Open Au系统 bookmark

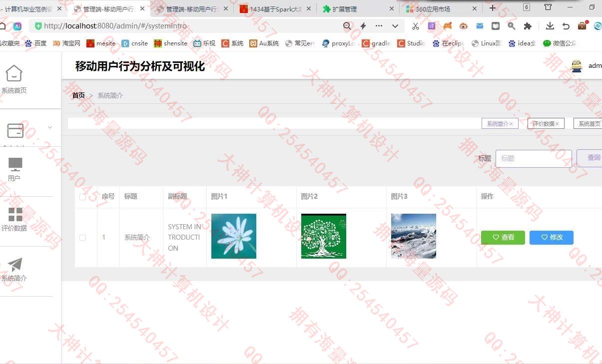[x=264, y=43]
